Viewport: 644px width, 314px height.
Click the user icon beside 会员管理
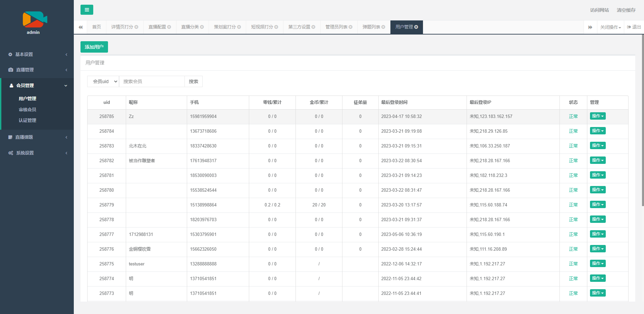(11, 85)
